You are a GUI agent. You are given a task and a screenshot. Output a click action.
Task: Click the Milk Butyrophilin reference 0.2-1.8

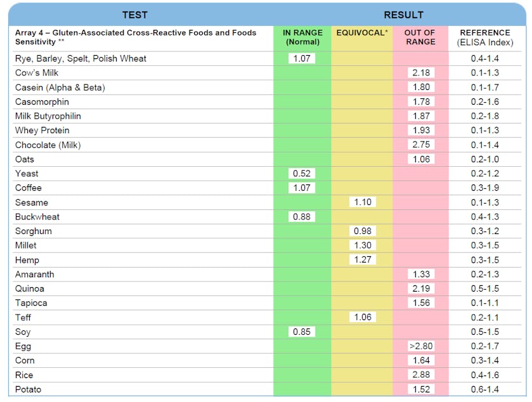click(485, 116)
